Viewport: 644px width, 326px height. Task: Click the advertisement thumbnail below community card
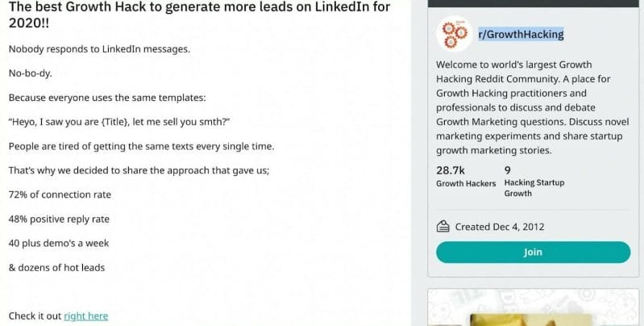[533, 307]
